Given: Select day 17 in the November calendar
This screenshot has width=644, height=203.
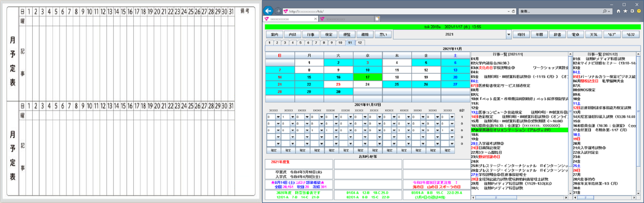Looking at the screenshot, I should (x=367, y=77).
